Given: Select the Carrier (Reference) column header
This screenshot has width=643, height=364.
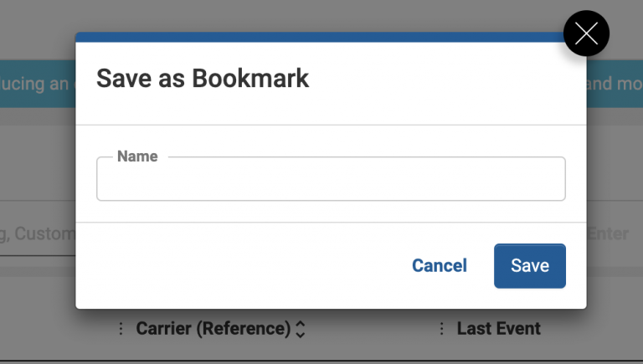Looking at the screenshot, I should [213, 328].
